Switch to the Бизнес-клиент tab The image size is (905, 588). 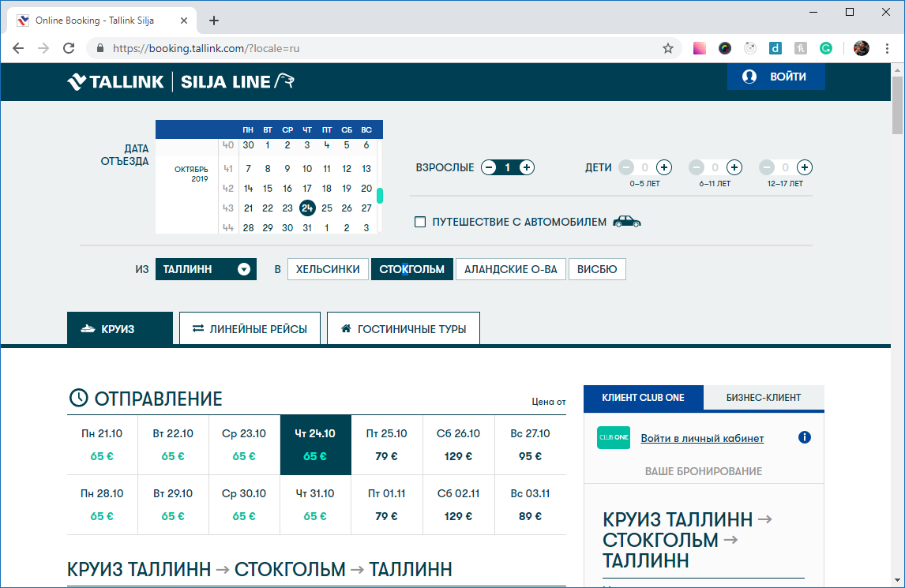[x=764, y=398]
